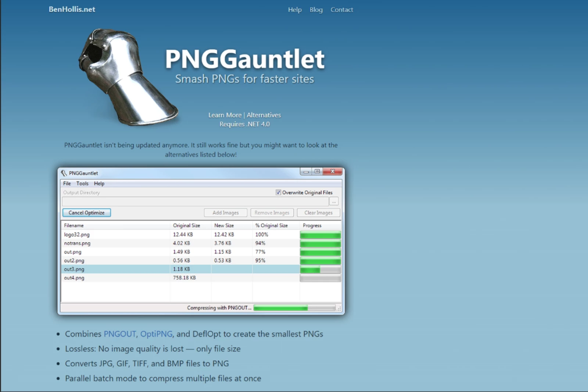This screenshot has height=392, width=588.
Task: Click the PNGGauntlet window title bar icon
Action: coord(64,173)
